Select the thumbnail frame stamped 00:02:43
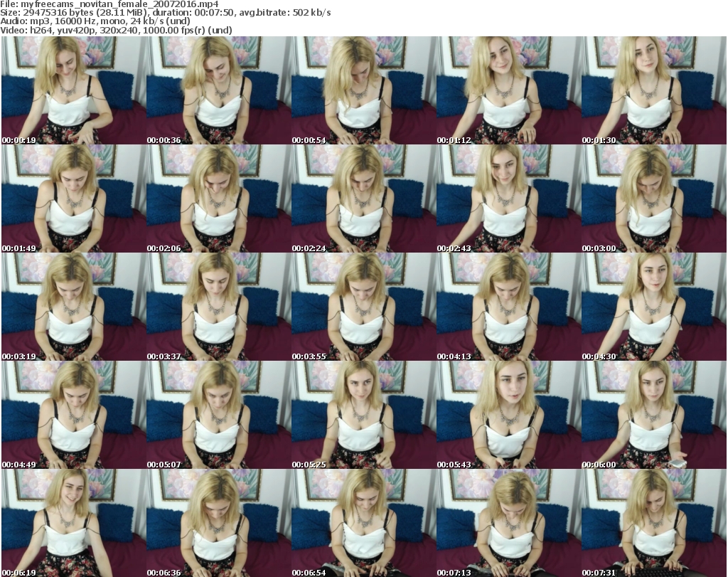Screen dimensions: 728x577 [x=509, y=198]
